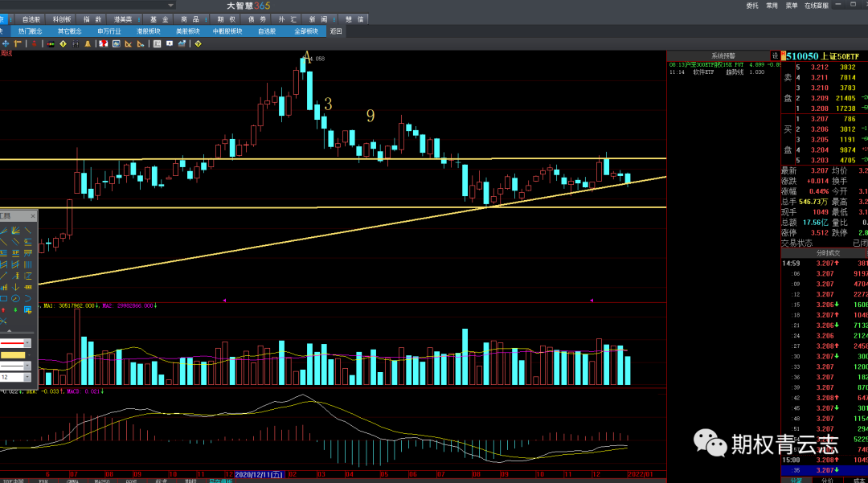Open the 期权 menu tab
The height and width of the screenshot is (483, 868).
[227, 18]
